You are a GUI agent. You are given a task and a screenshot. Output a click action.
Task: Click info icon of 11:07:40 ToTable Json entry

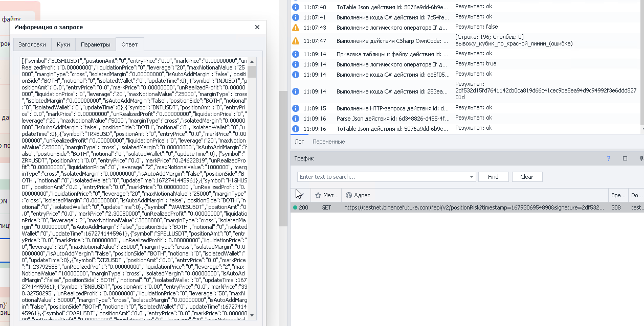point(295,7)
